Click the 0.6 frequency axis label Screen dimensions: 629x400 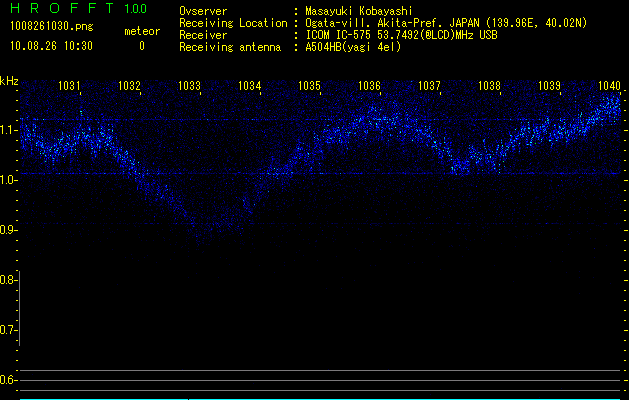pyautogui.click(x=8, y=380)
